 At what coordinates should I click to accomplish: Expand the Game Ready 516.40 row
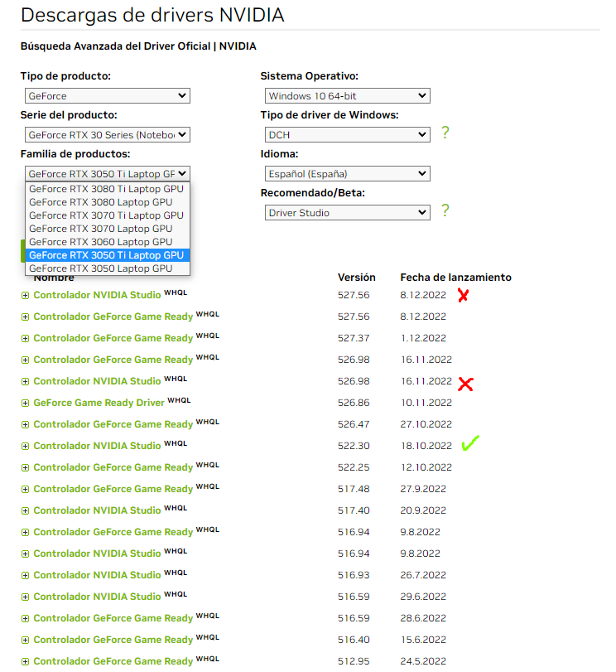[26, 640]
